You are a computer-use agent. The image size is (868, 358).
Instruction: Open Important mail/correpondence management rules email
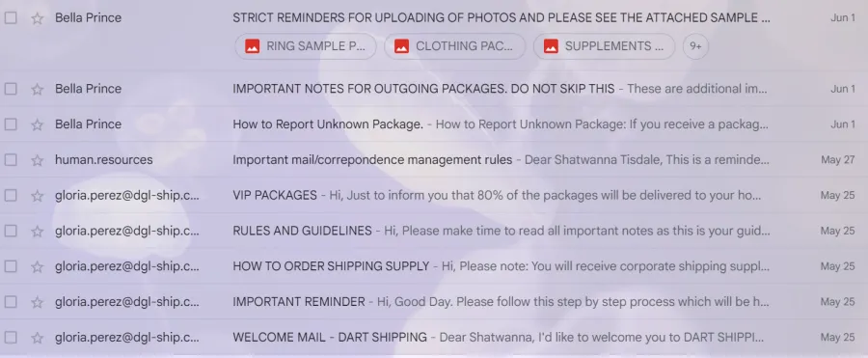[x=434, y=160]
